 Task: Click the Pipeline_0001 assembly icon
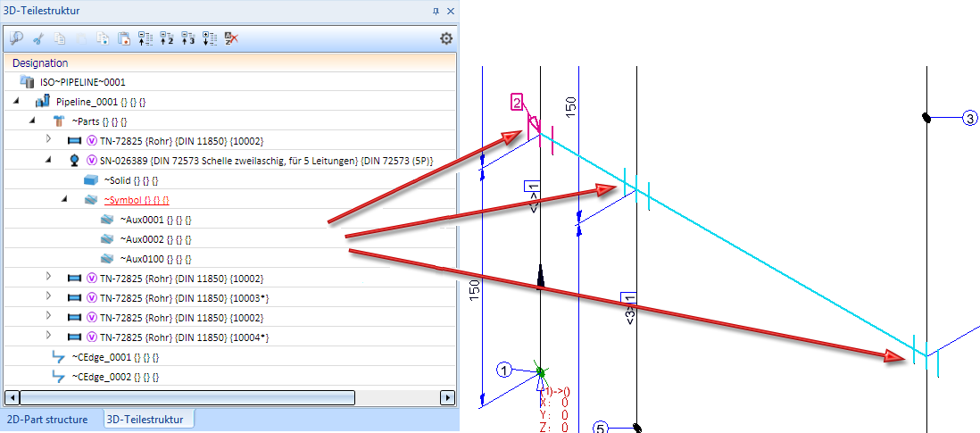[x=43, y=101]
